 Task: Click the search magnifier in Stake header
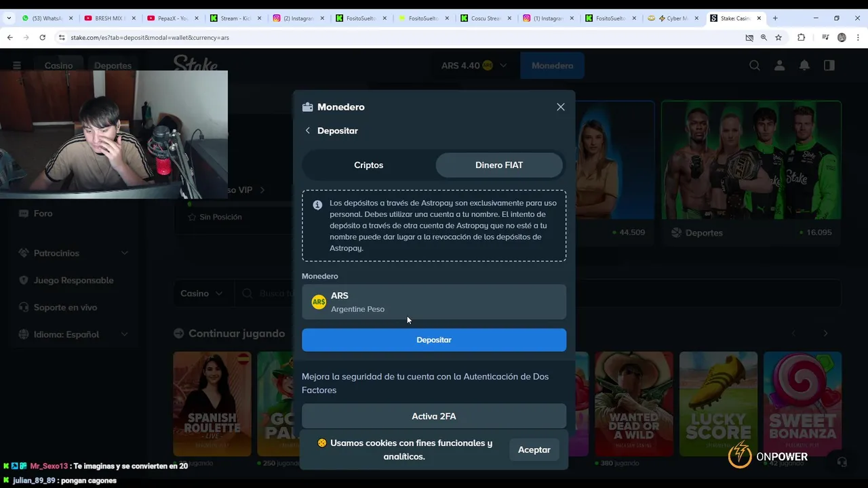pos(755,66)
